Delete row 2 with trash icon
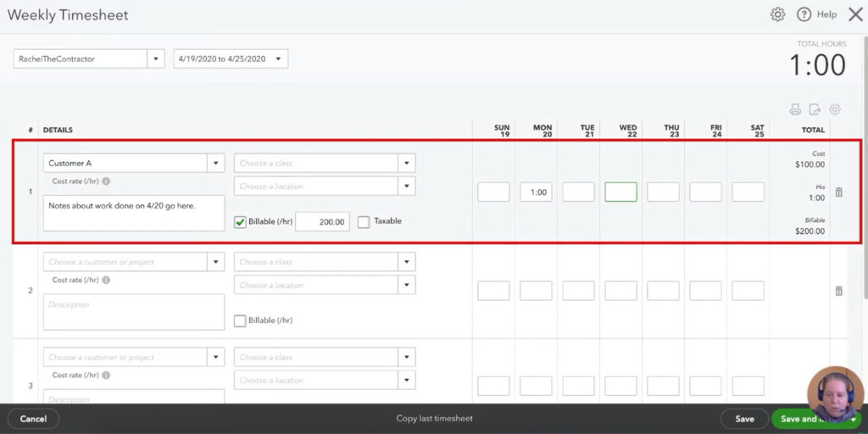Viewport: 868px width, 434px height. tap(838, 291)
